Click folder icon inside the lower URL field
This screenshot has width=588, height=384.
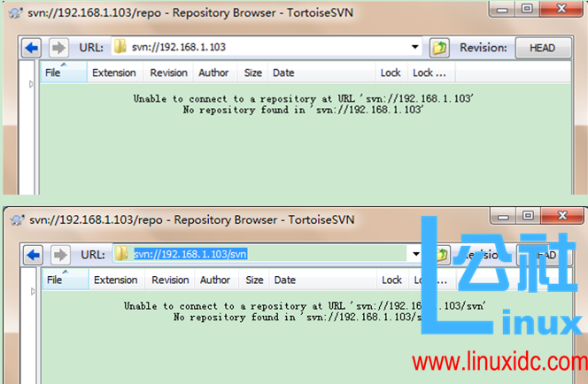point(121,255)
